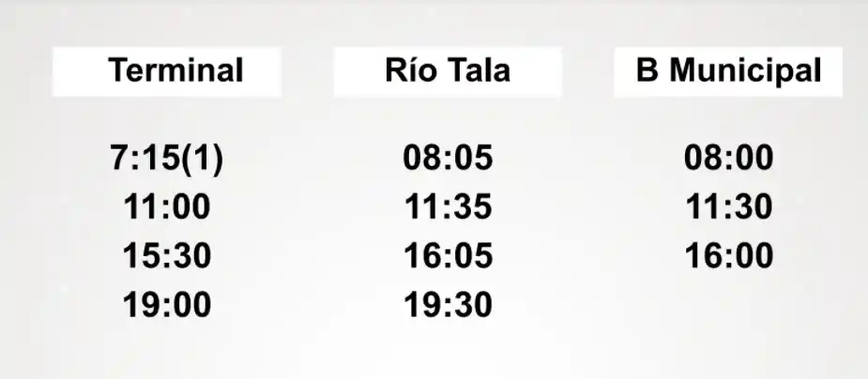This screenshot has width=868, height=379.
Task: Select the last time under Terminal
Action: [167, 305]
